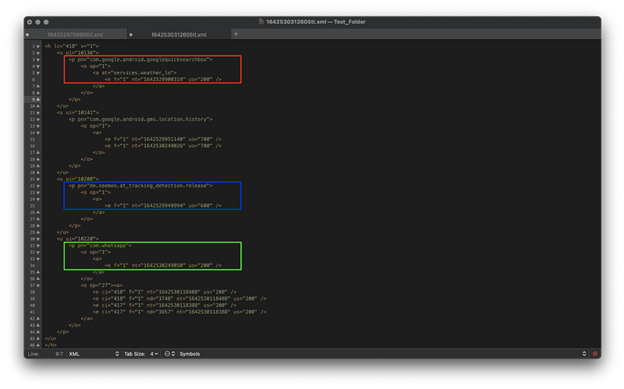Viewport: 624px width, 389px height.
Task: Add a new tab with plus button
Action: click(236, 34)
